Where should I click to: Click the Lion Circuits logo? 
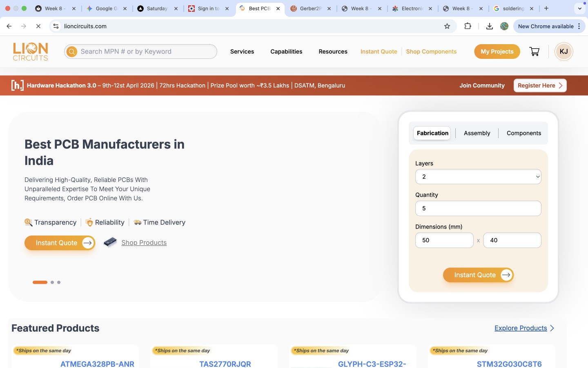(31, 52)
